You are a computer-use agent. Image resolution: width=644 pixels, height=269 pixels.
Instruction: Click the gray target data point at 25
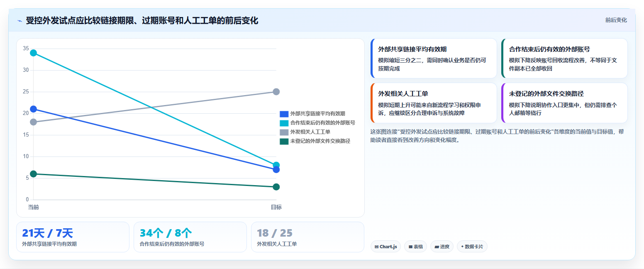point(276,92)
